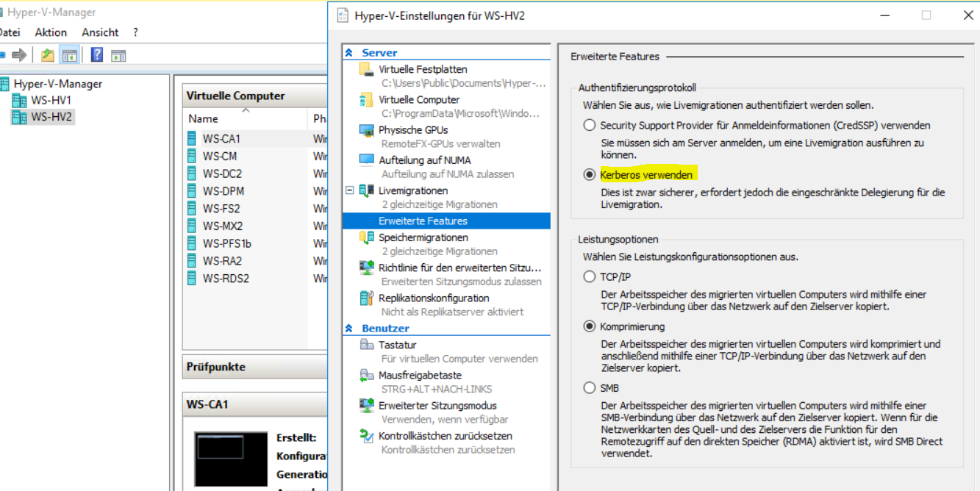980x491 pixels.
Task: Close the Hyper-V-Einstellungen window
Action: click(x=966, y=15)
